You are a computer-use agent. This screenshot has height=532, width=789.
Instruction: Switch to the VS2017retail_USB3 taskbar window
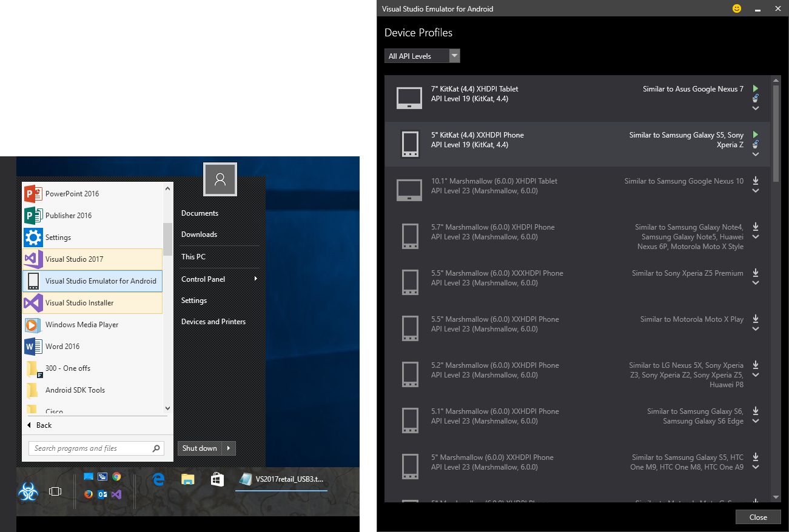(281, 479)
